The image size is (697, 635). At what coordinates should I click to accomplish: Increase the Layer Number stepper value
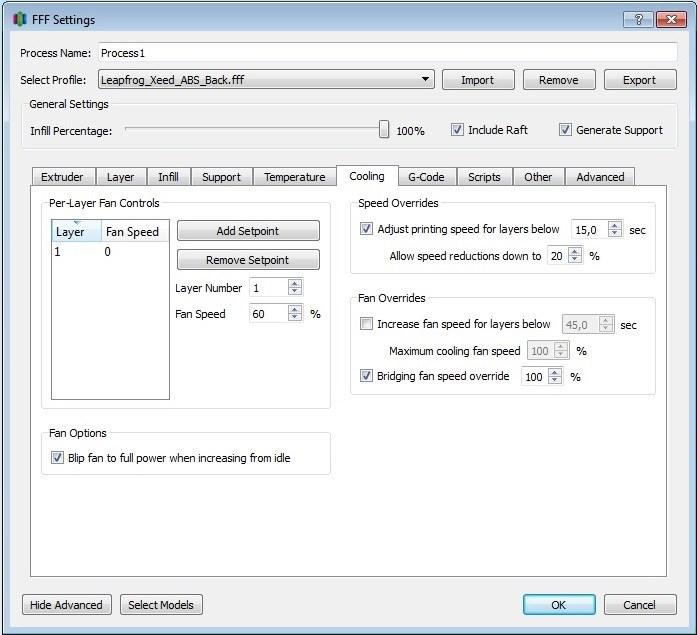(x=295, y=284)
